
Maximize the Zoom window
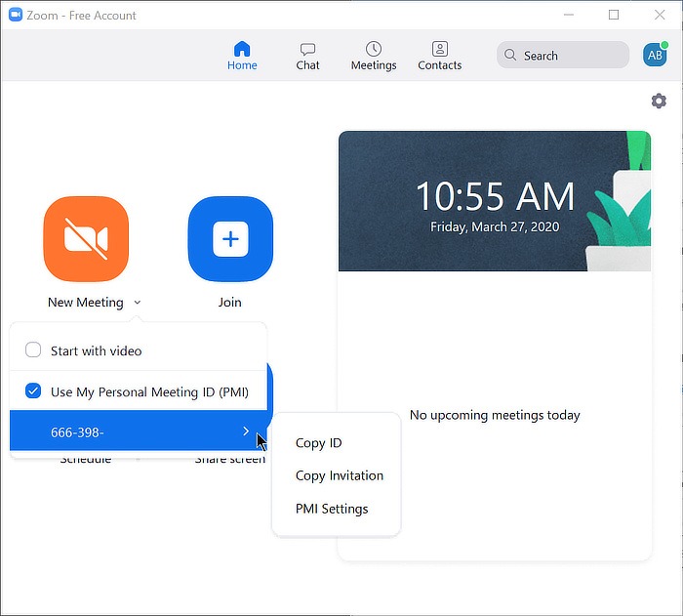tap(614, 15)
